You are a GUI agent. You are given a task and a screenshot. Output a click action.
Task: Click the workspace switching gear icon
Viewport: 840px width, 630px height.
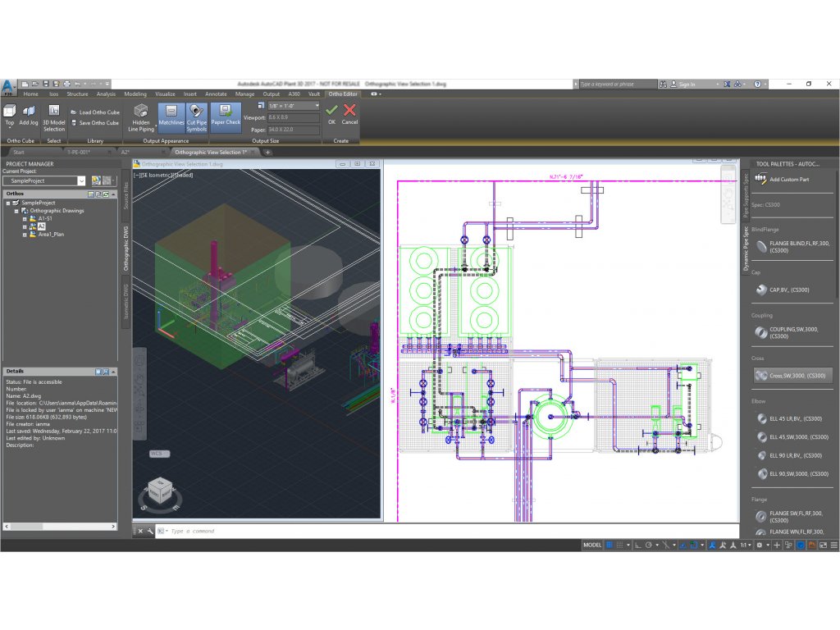point(759,546)
